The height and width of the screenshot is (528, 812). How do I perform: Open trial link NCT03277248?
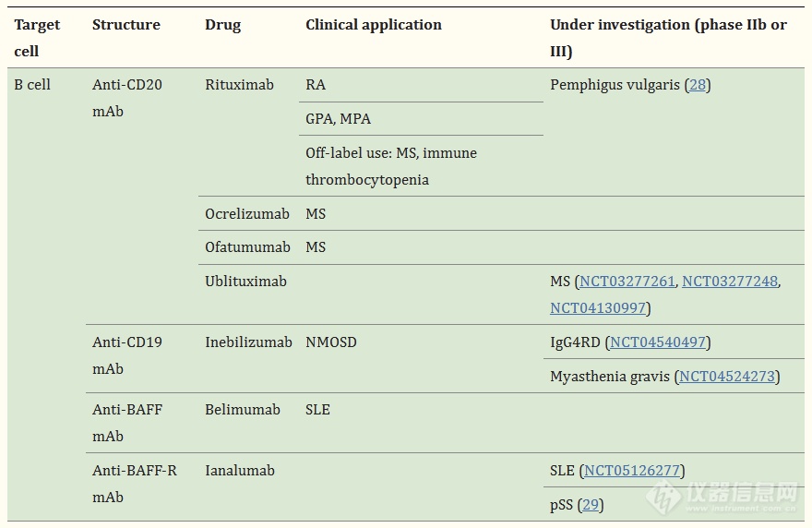pos(730,282)
